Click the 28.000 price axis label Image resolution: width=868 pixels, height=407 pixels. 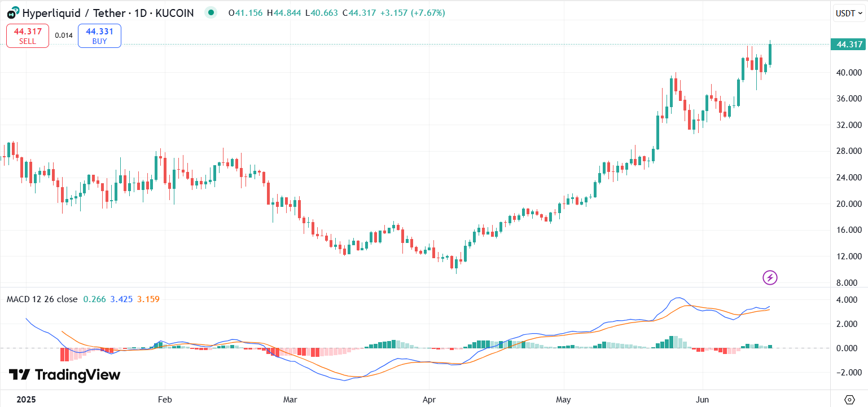coord(849,151)
